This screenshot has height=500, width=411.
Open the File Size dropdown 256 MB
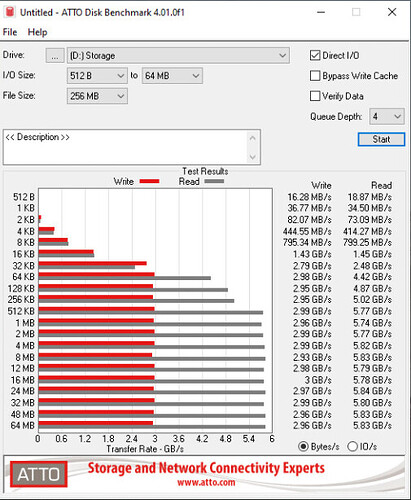pyautogui.click(x=97, y=96)
